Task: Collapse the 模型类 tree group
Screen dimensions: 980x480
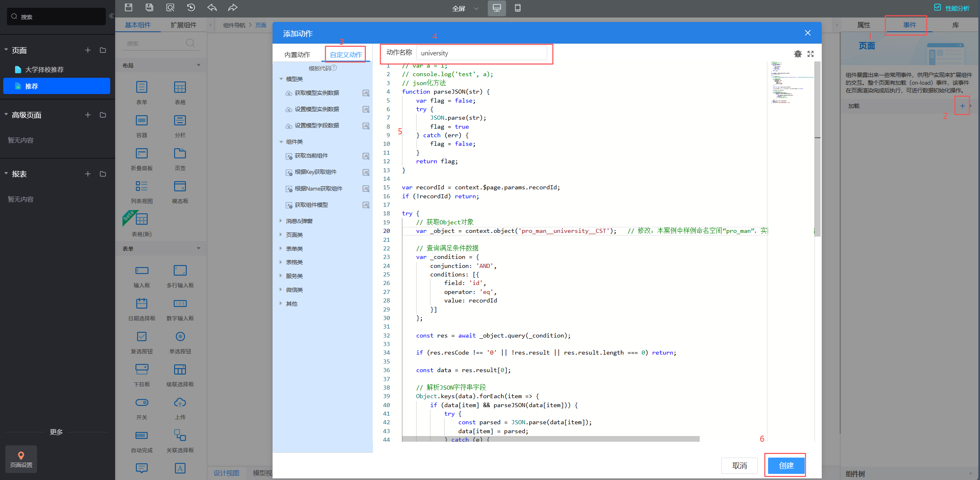Action: coord(281,79)
